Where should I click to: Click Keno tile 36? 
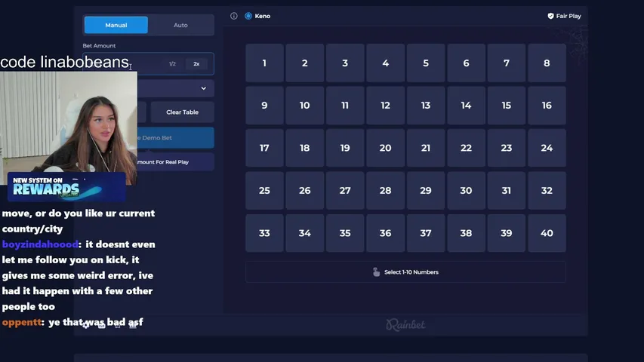385,233
